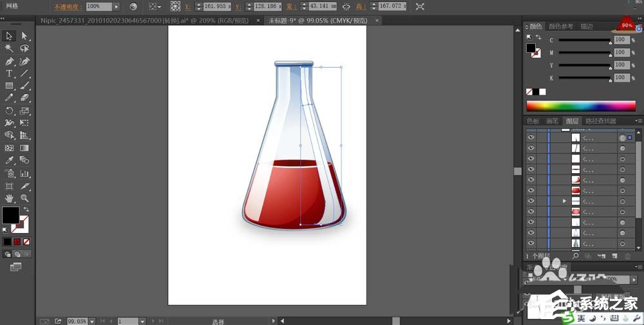This screenshot has height=325, width=644.
Task: Switch to Draw Normal mode
Action: click(8, 254)
